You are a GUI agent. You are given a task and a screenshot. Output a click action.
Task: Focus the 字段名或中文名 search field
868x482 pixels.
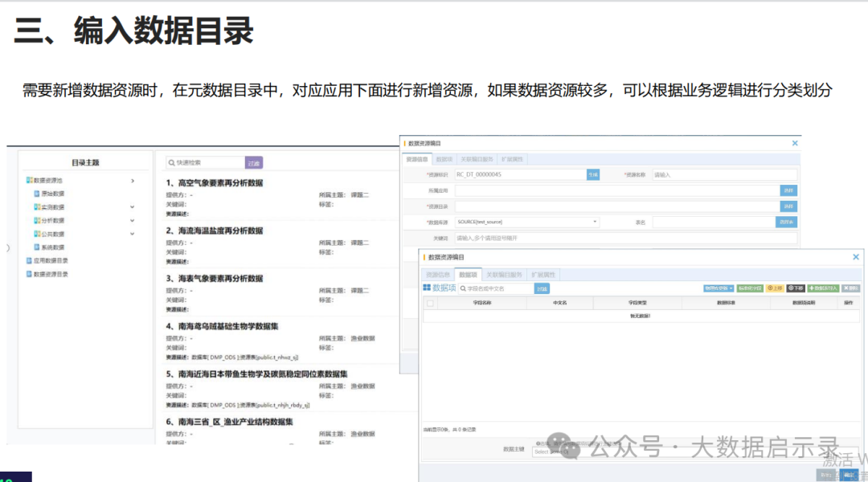(497, 289)
